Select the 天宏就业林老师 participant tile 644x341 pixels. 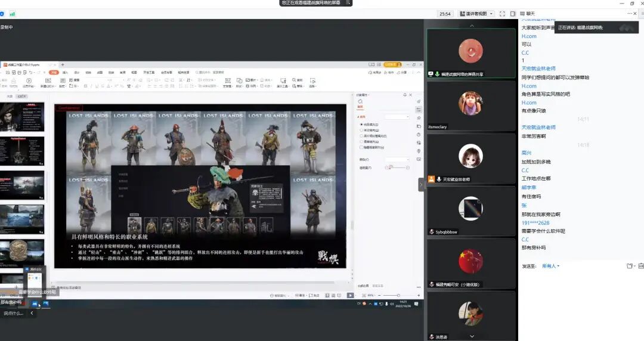coord(471,159)
